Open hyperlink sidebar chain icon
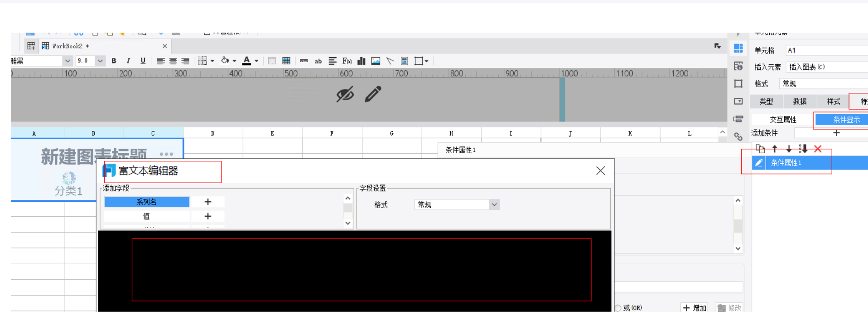This screenshot has height=330, width=868. [738, 136]
